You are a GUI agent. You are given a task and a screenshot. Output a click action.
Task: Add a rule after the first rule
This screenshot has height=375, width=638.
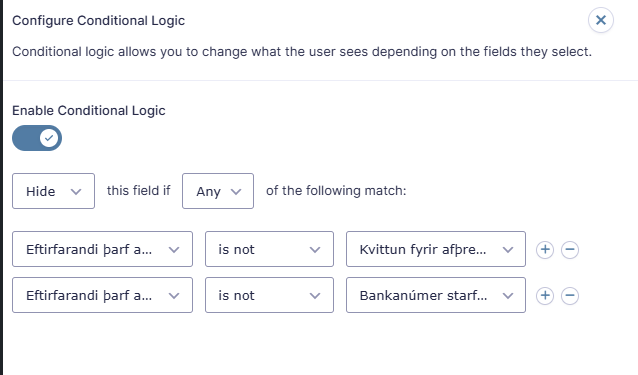[545, 249]
